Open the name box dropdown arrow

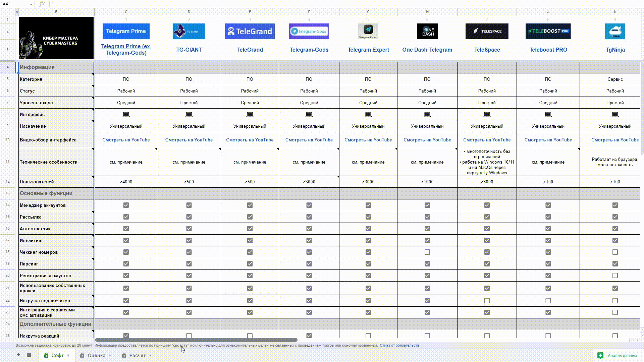(x=31, y=4)
